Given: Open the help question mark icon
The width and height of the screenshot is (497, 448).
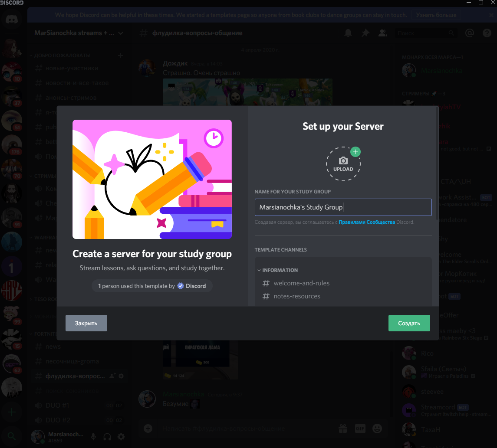Looking at the screenshot, I should 487,33.
